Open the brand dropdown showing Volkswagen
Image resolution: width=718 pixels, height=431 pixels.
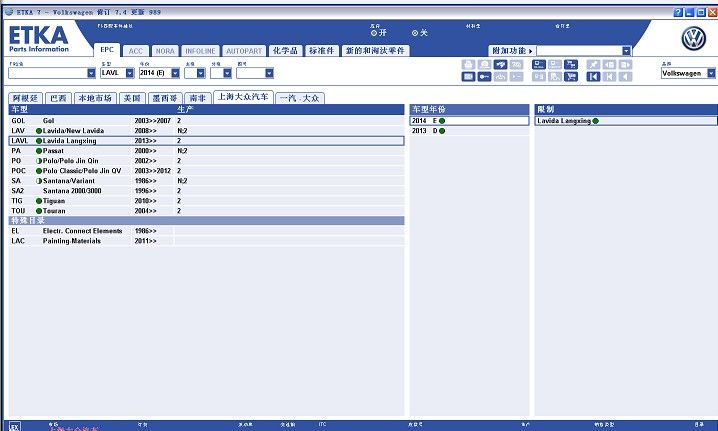(x=711, y=73)
